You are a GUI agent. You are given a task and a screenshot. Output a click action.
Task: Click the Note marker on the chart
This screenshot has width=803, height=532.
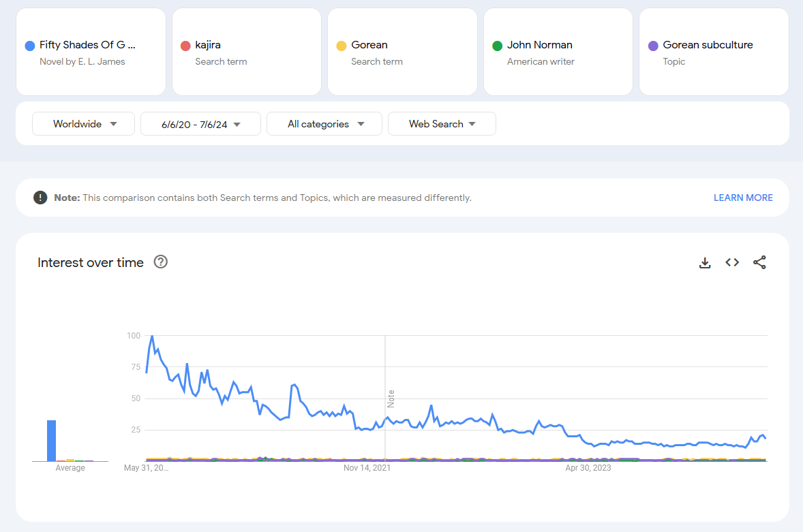[x=391, y=398]
